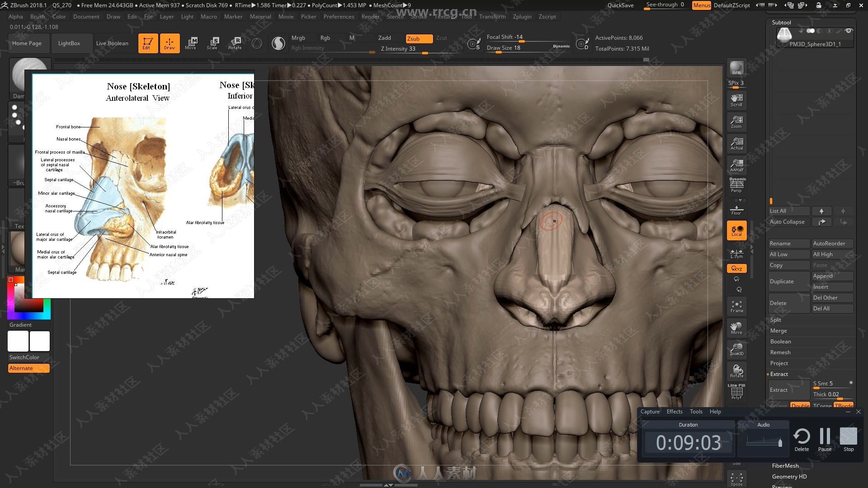Toggle subtool visibility eye icon

click(849, 31)
